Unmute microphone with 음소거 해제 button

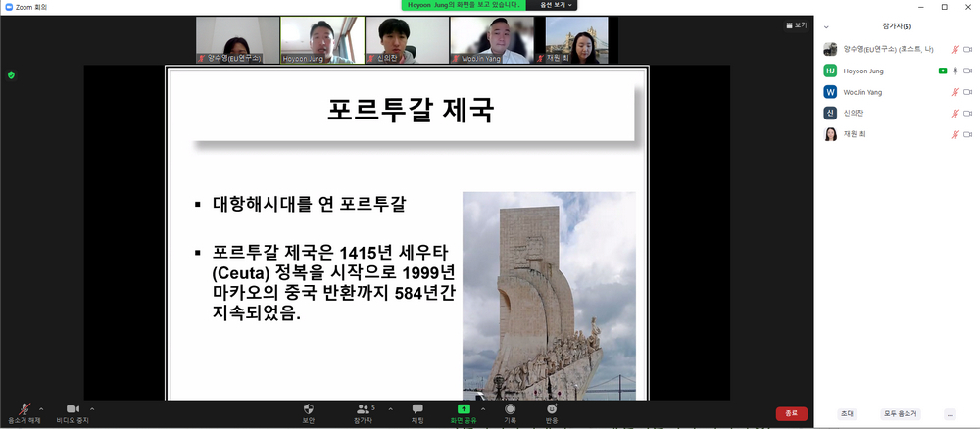click(x=24, y=413)
